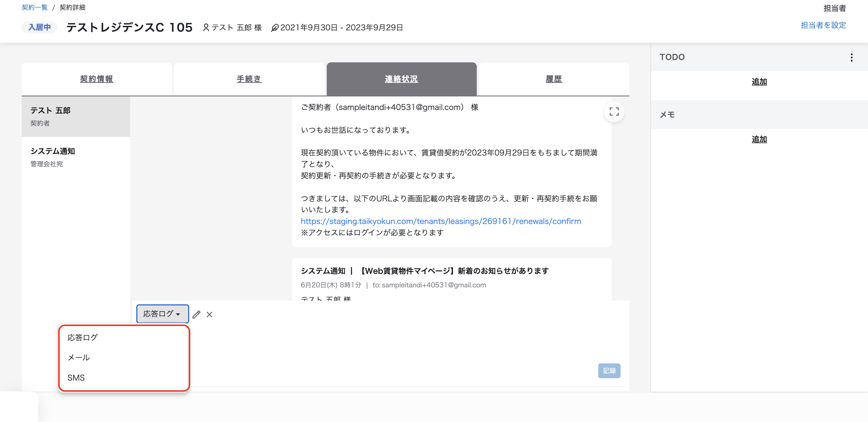868x422 pixels.
Task: Click the TODO panel header
Action: pos(759,57)
